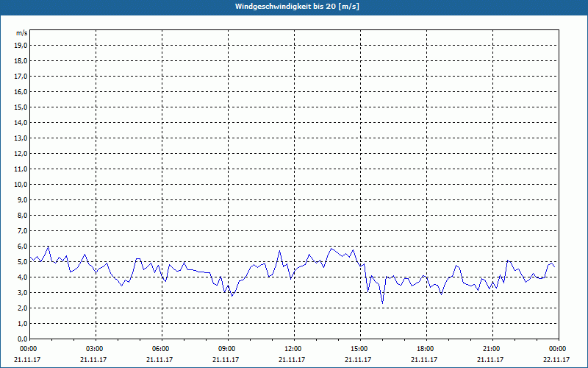Click the 16,0 y-axis label
This screenshot has height=368, width=588.
point(21,91)
